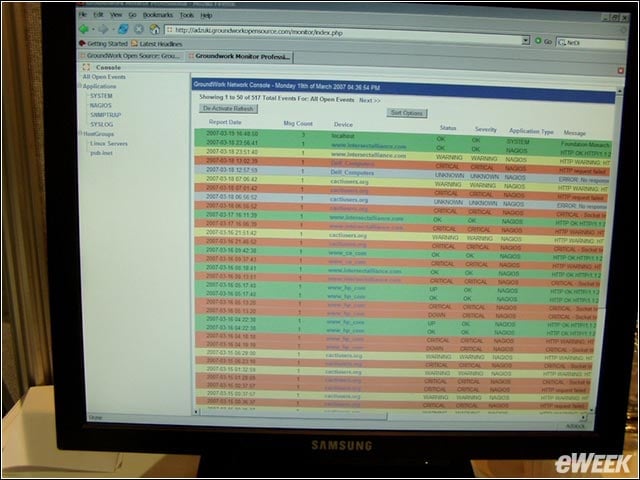Viewport: 640px width, 480px height.
Task: Click the green browser Back arrow
Action: click(x=84, y=29)
